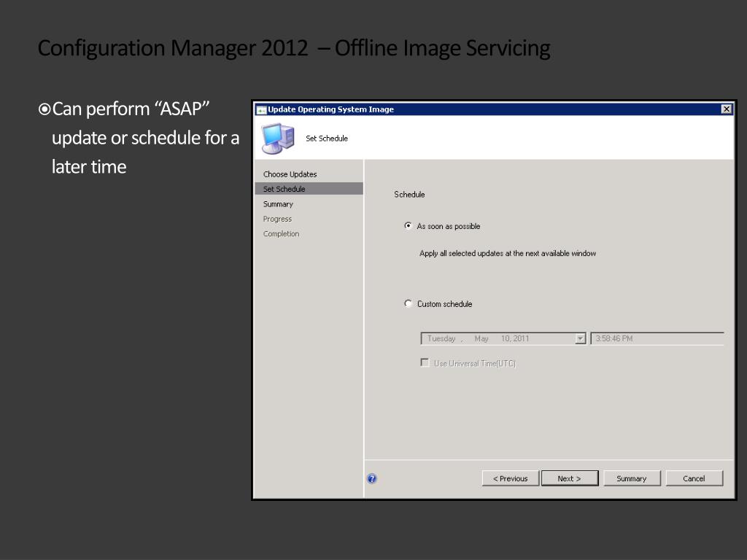This screenshot has height=560, width=747.
Task: Click 'Apply all selected updates' description text
Action: 508,253
